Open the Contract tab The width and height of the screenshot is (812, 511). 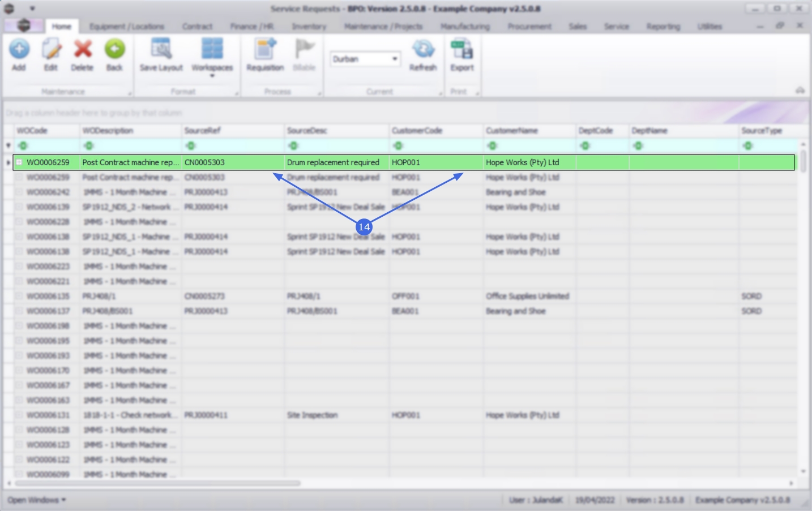(197, 27)
